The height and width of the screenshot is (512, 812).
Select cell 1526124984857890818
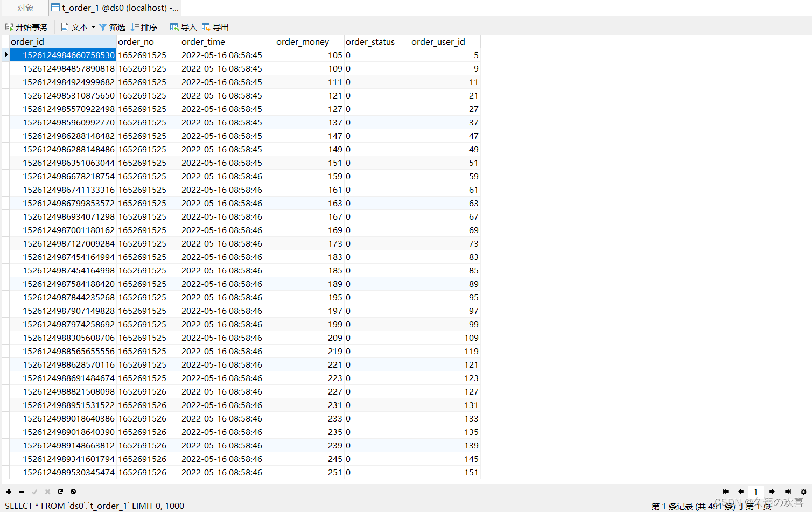[x=63, y=68]
